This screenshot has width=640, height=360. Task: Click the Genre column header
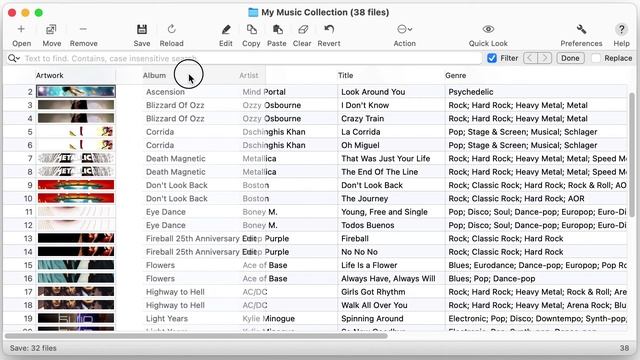click(x=456, y=76)
